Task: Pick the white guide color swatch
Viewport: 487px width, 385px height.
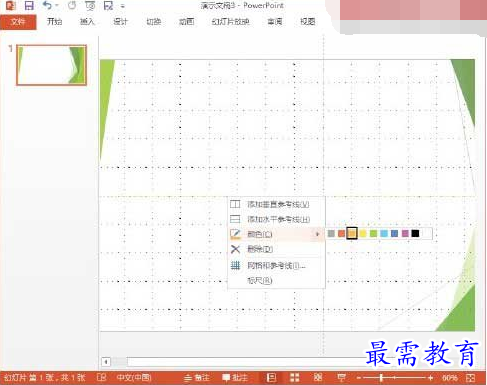Action: coord(426,234)
